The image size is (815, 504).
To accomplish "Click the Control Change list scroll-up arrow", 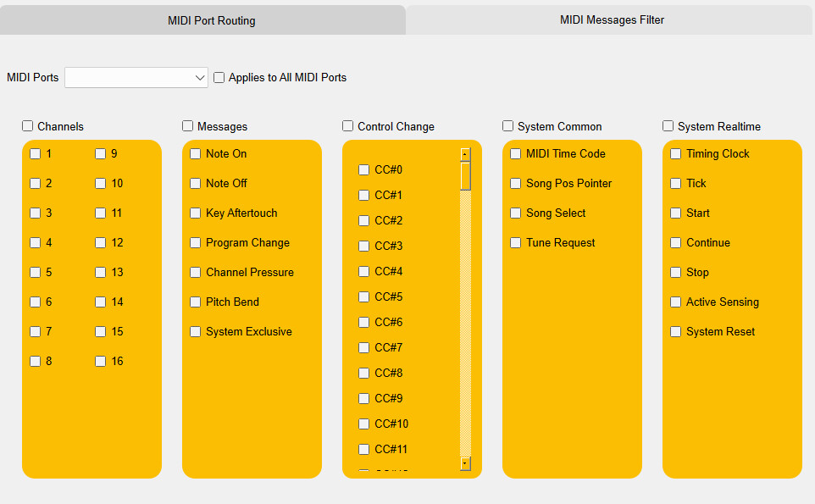I will tap(465, 154).
